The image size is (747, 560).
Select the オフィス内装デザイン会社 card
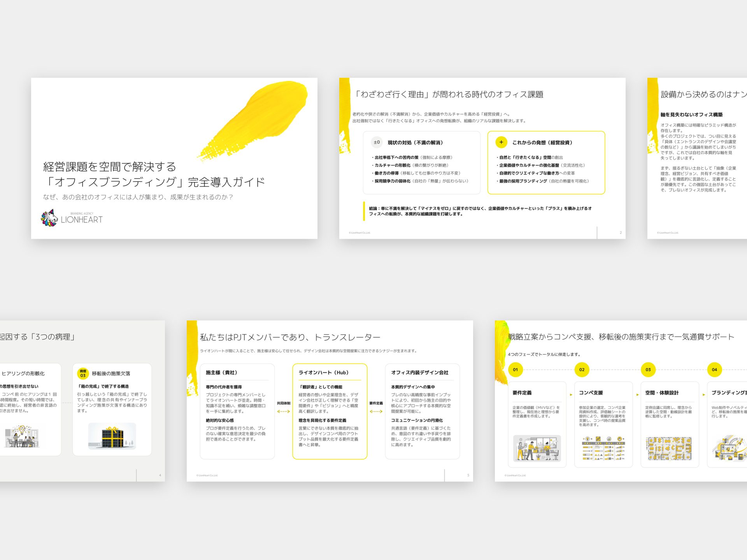click(423, 411)
